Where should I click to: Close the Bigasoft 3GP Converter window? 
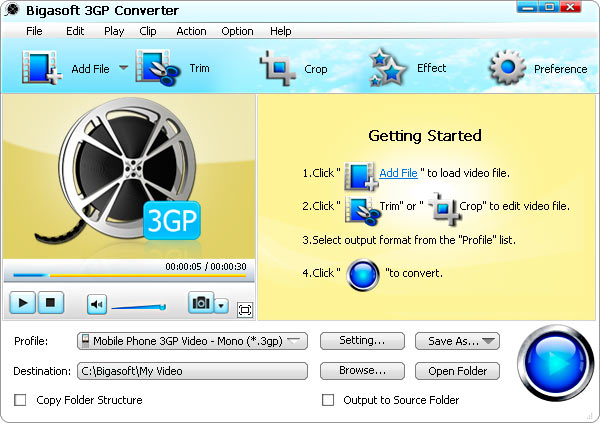click(571, 7)
